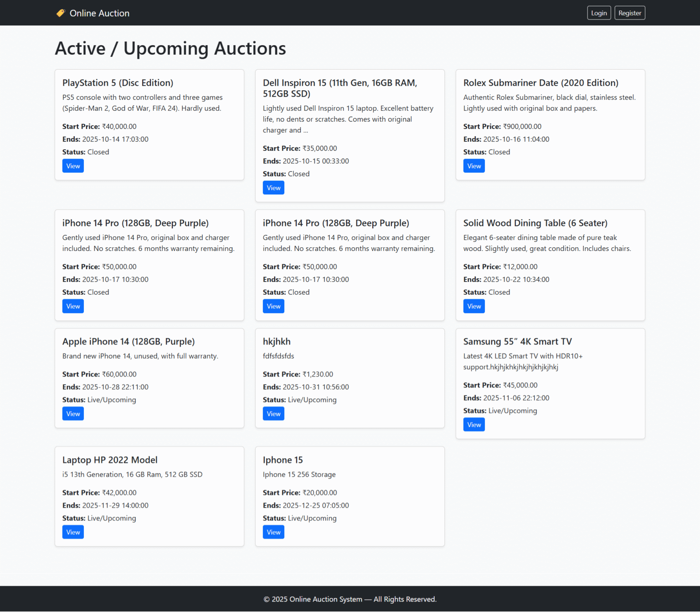Click the end date 2025-11-06 22:12:00
The width and height of the screenshot is (700, 613).
[516, 398]
